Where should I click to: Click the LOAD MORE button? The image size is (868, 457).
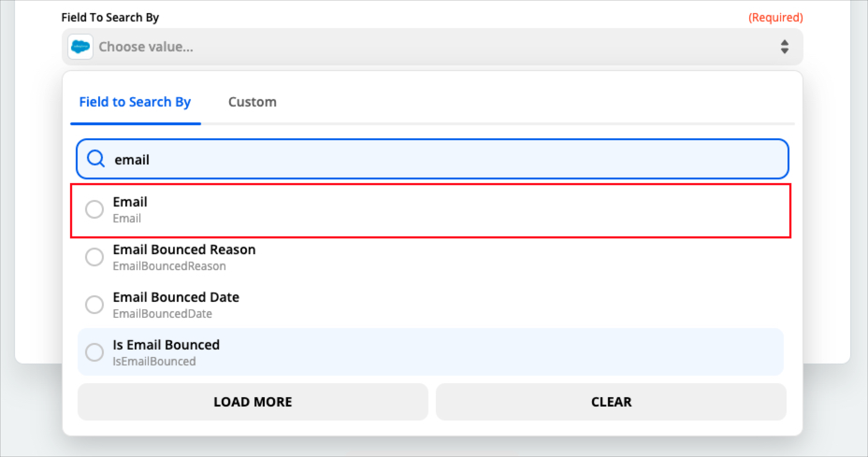[253, 402]
